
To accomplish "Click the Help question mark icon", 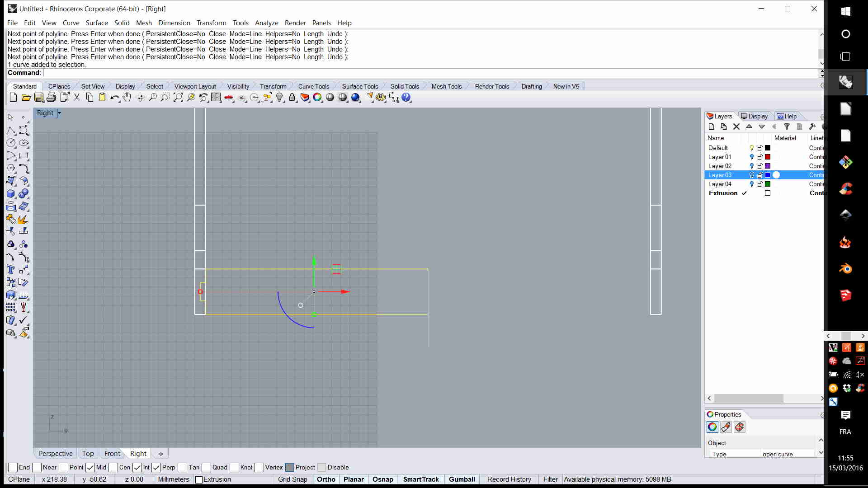I will click(406, 98).
